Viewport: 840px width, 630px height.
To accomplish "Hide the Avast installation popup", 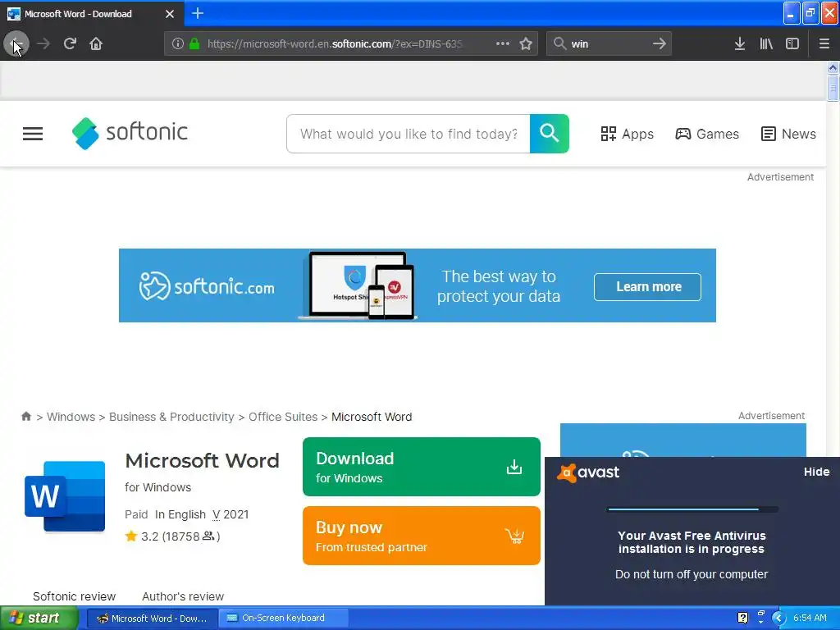I will pos(816,472).
